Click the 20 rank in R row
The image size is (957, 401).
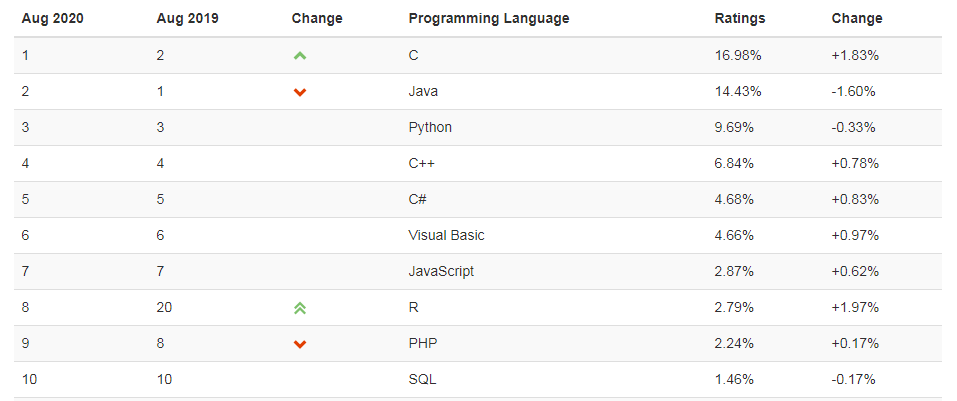(x=164, y=308)
